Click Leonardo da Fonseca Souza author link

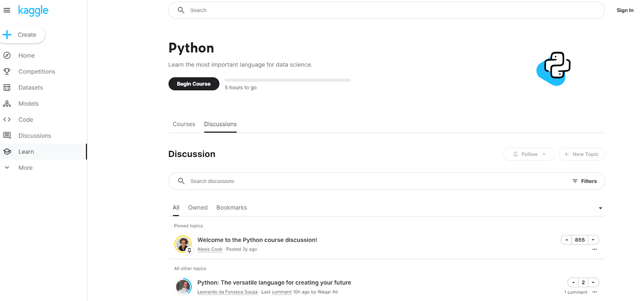227,292
